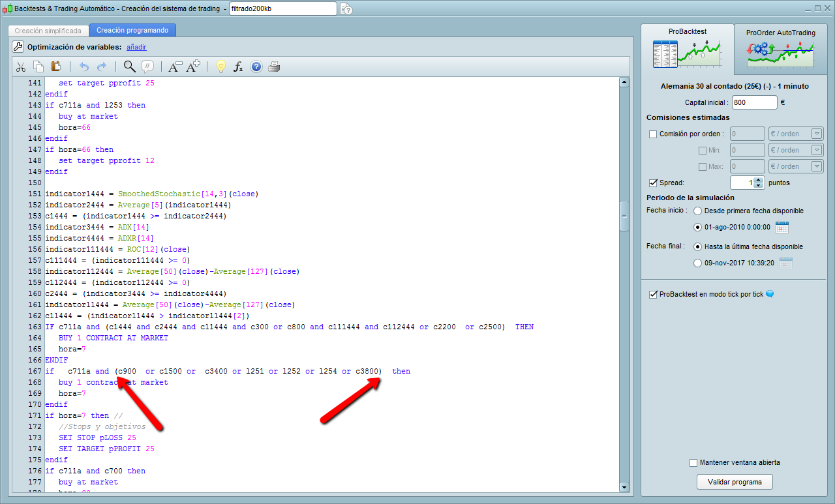The height and width of the screenshot is (504, 835).
Task: Click code line "set target pprofit 12"
Action: 106,160
